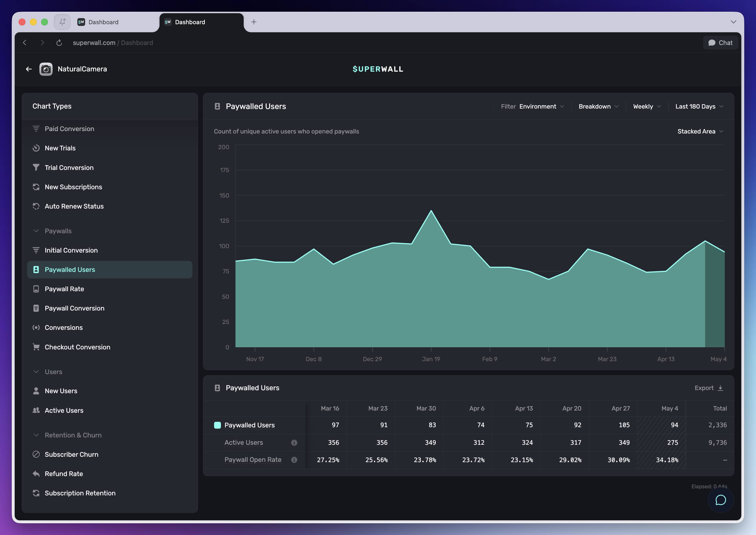Click the Subscriber Churn circle-slash icon
756x535 pixels.
(36, 454)
